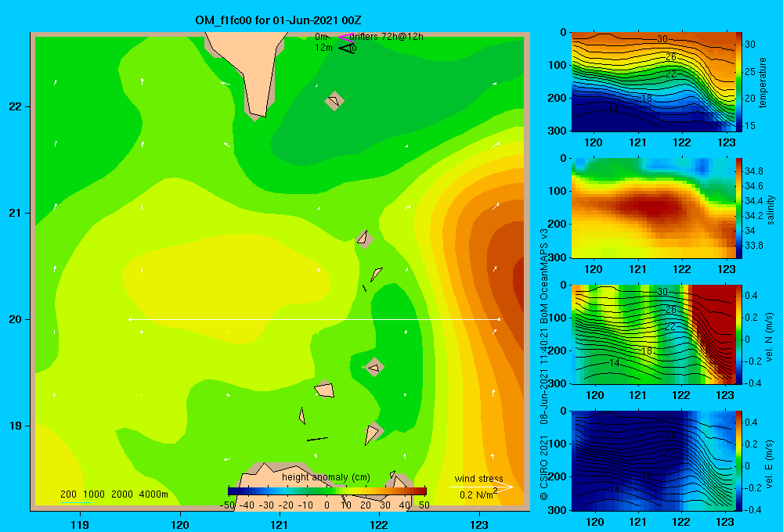Click the magenta 0m drifters arrow symbol
Screen dimensions: 783x532
tap(346, 37)
